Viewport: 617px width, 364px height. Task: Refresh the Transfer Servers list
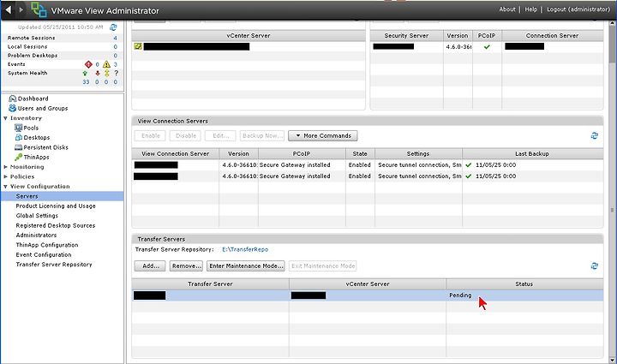595,266
